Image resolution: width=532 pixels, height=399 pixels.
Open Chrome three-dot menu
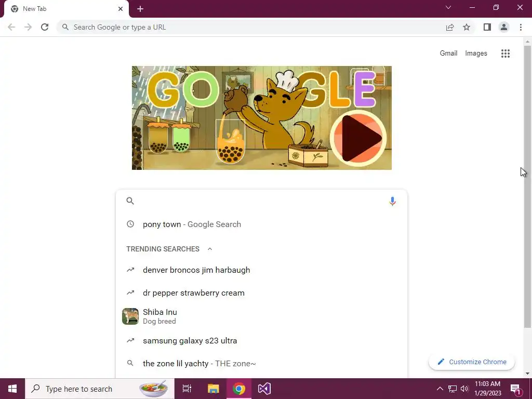click(x=521, y=27)
